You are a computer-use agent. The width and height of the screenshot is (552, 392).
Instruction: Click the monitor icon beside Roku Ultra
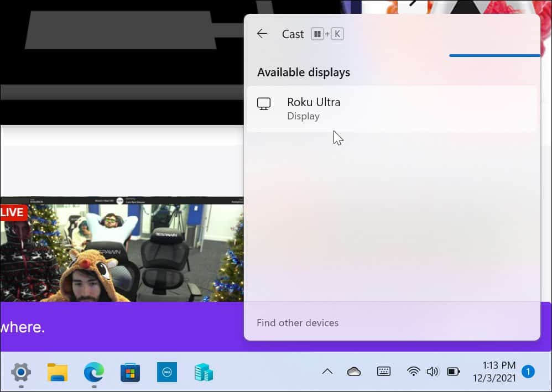point(264,104)
